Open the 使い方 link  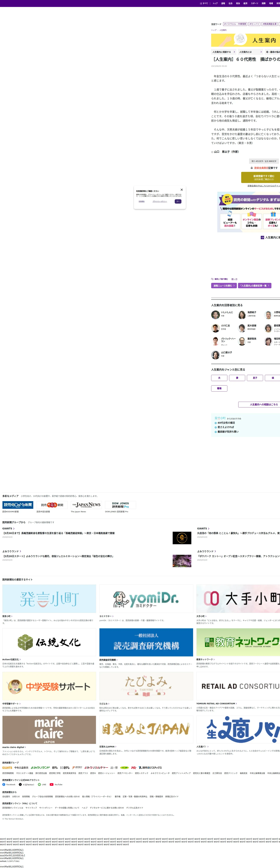point(234,279)
